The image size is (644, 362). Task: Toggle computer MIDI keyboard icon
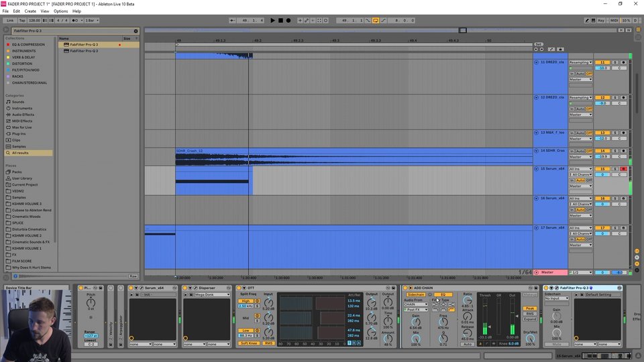click(x=594, y=20)
